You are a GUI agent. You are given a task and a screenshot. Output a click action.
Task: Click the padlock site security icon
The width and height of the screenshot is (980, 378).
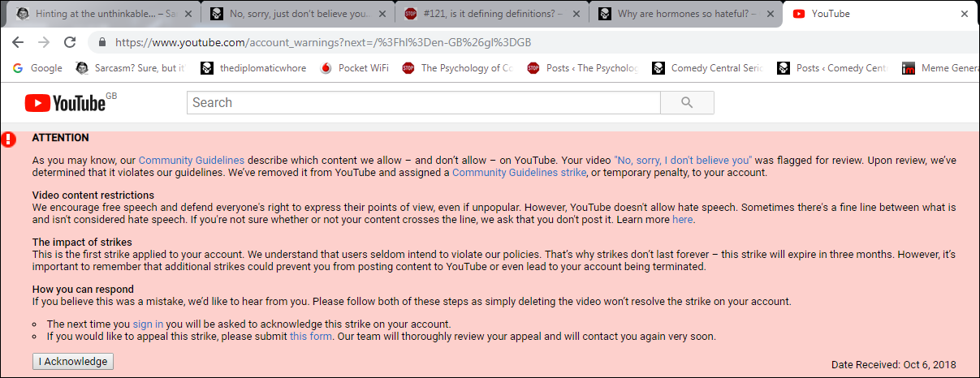101,42
